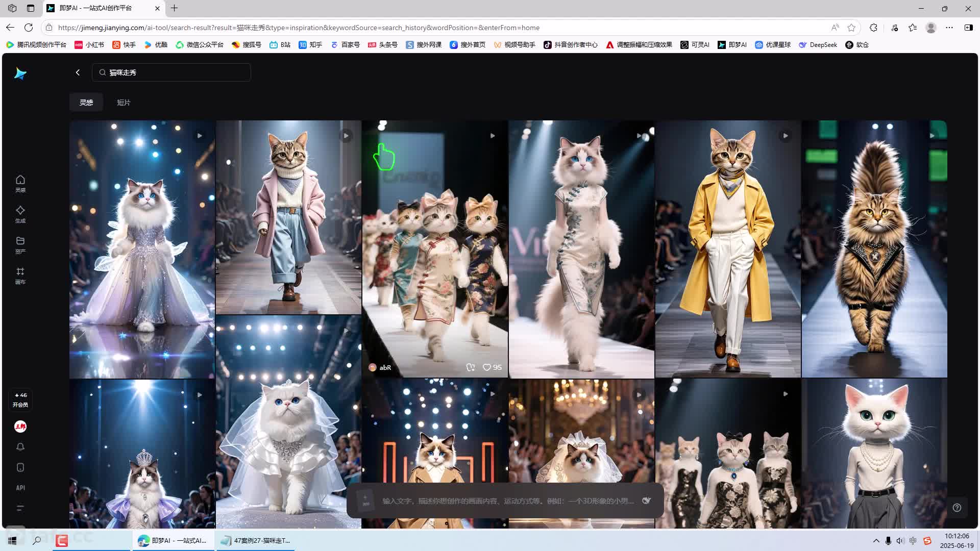Select the 灵感 results tab
This screenshot has height=551, width=980.
point(86,103)
